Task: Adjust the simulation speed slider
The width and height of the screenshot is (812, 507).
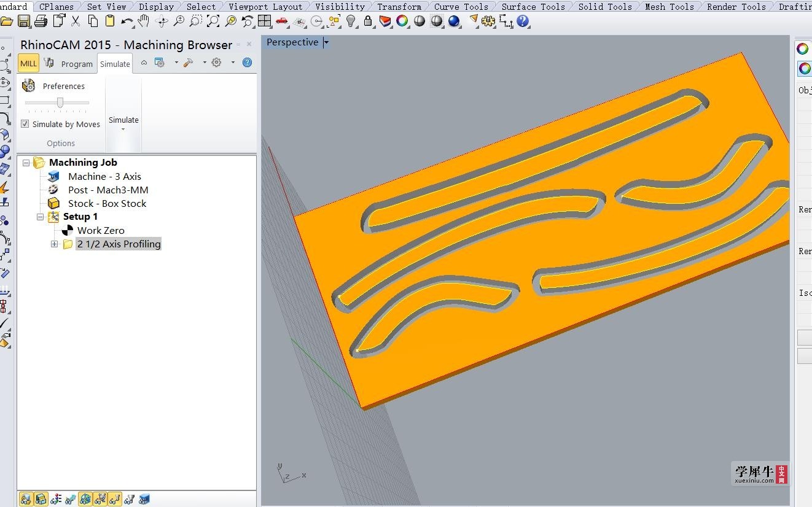Action: click(60, 103)
